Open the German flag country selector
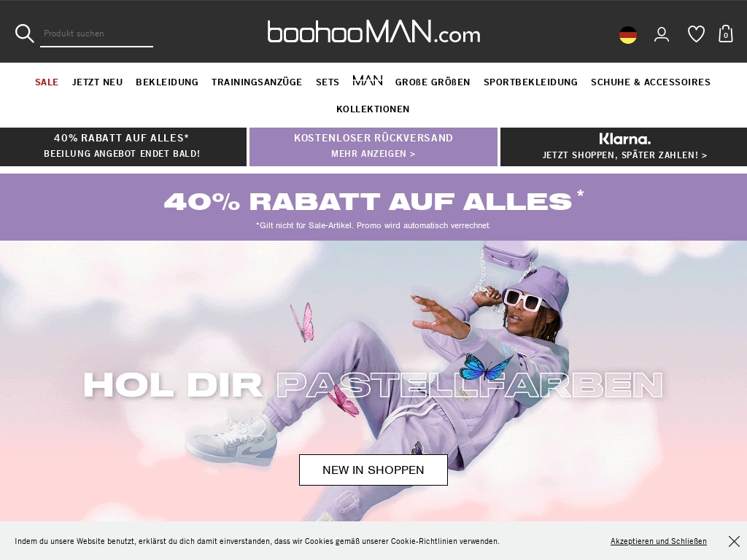 click(628, 35)
